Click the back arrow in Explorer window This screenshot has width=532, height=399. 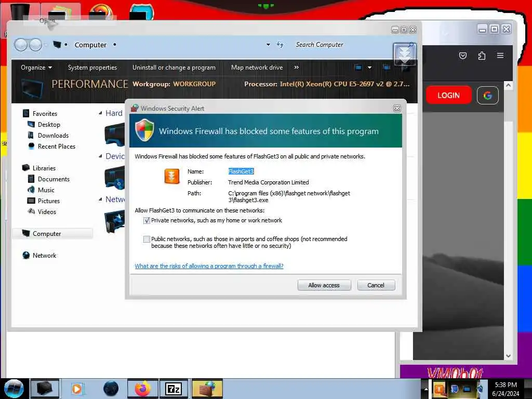coord(21,45)
